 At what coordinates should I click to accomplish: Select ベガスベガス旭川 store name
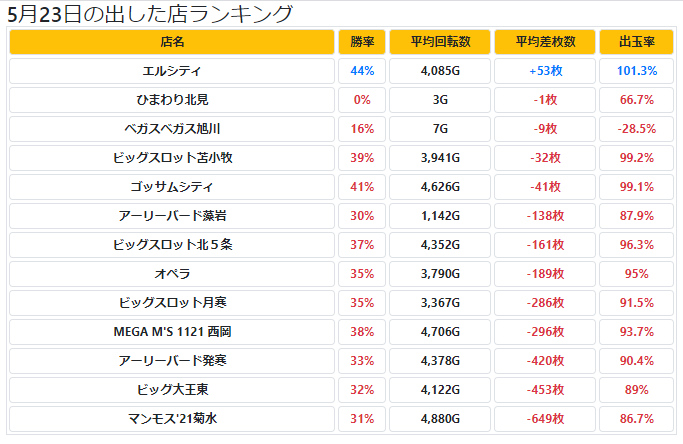pyautogui.click(x=172, y=129)
